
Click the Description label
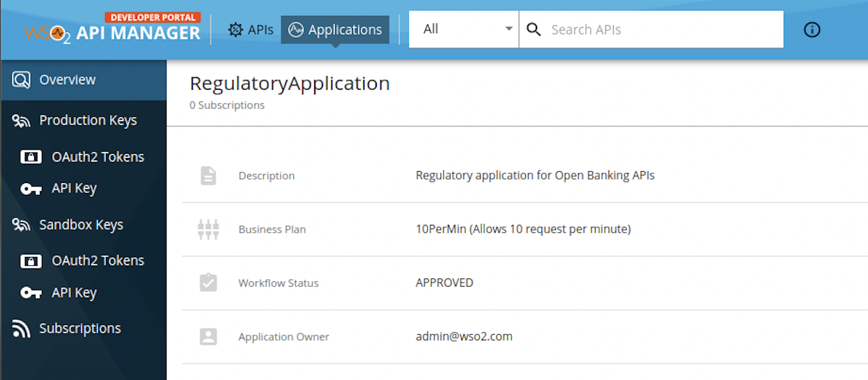pos(267,176)
